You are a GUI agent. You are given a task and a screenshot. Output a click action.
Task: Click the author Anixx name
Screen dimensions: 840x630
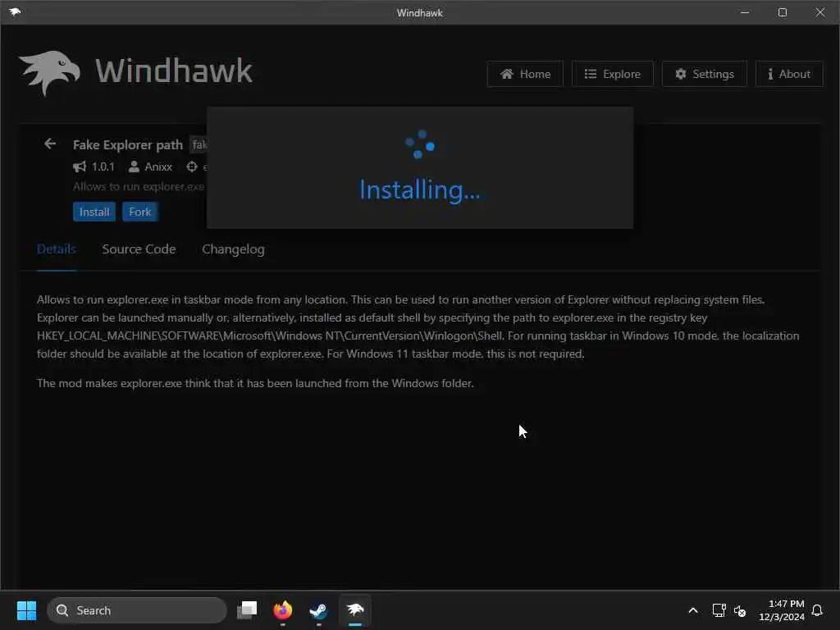[x=158, y=167]
